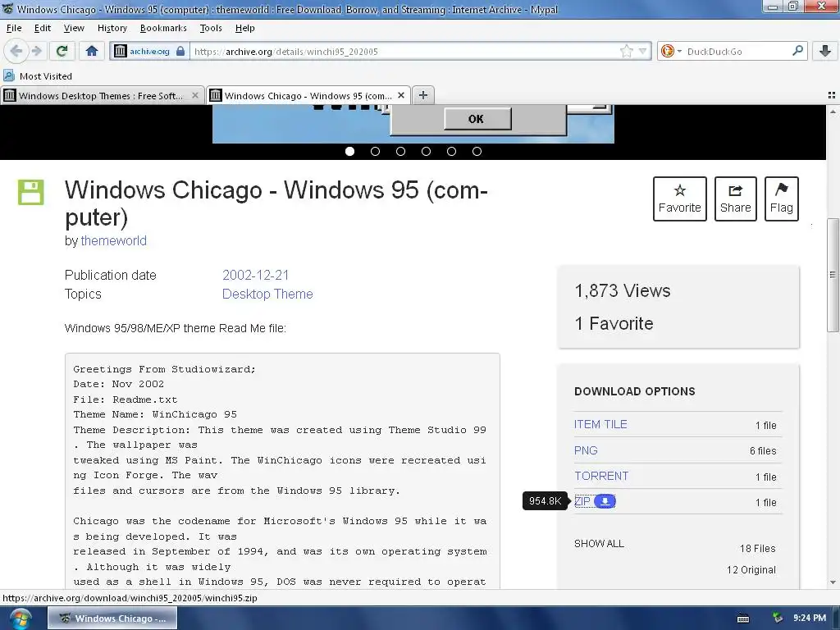Click the URL address field
This screenshot has height=630, width=840.
[x=404, y=52]
